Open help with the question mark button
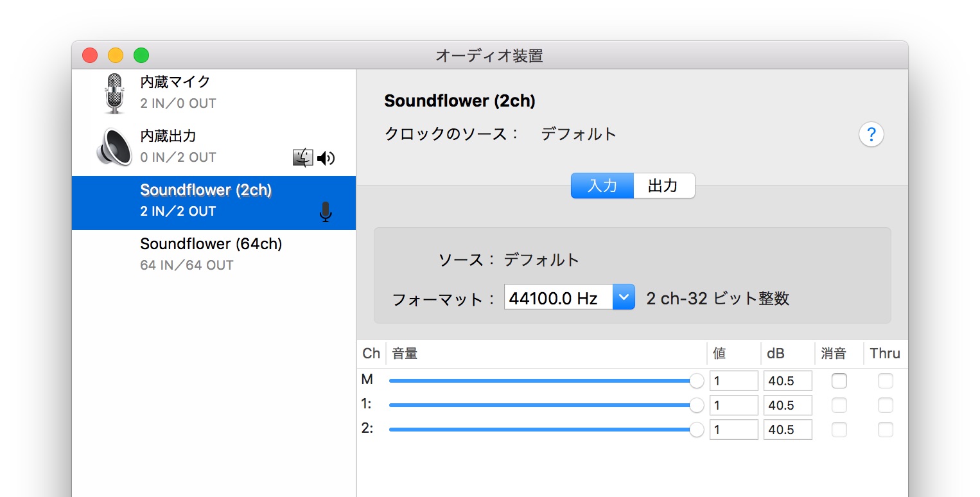Screen dimensions: 980x497 (x=871, y=135)
